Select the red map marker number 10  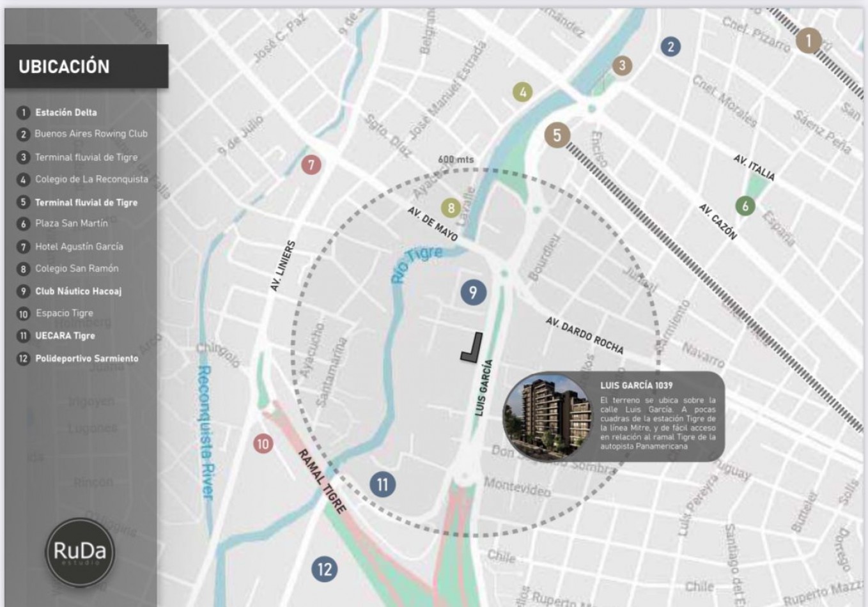[x=263, y=443]
